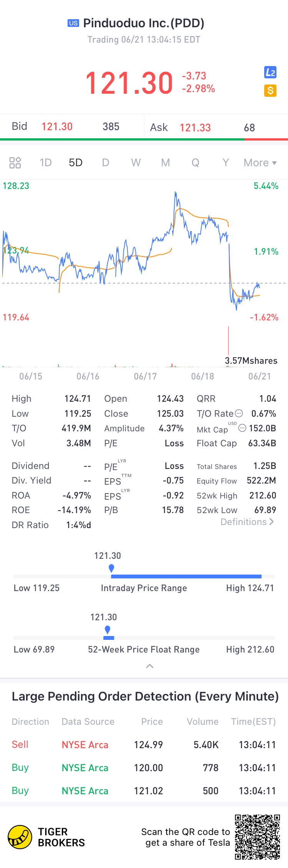
Task: Select the monthly M chart tab
Action: [166, 163]
